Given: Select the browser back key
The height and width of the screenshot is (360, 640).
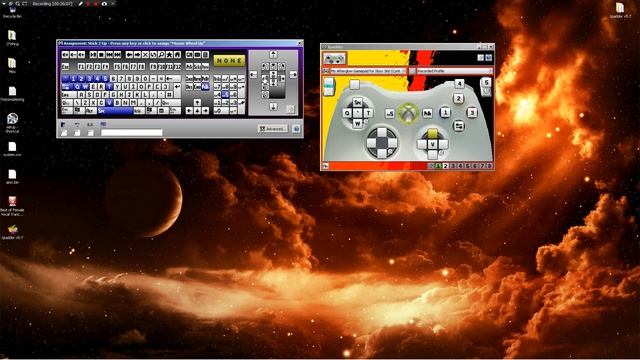Looking at the screenshot, I should tap(129, 55).
